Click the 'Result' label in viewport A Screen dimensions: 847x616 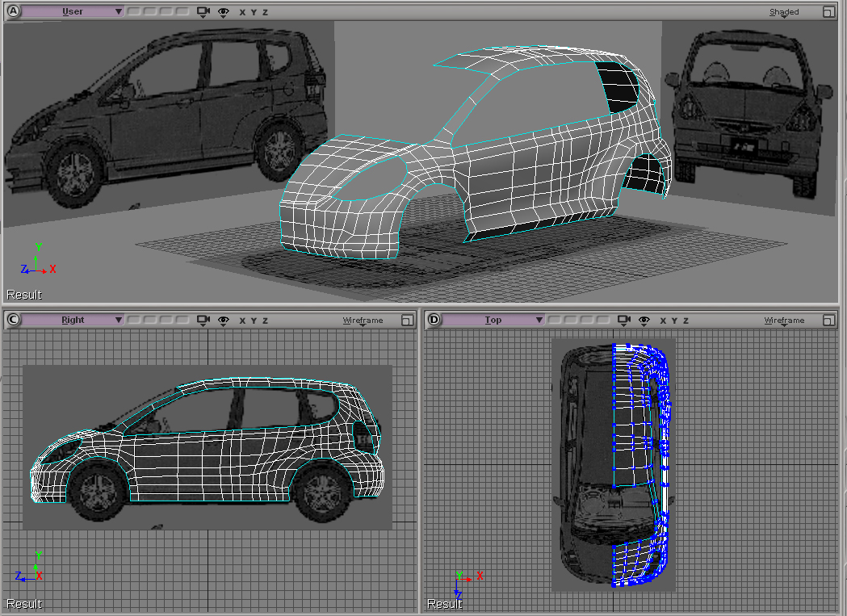(24, 295)
